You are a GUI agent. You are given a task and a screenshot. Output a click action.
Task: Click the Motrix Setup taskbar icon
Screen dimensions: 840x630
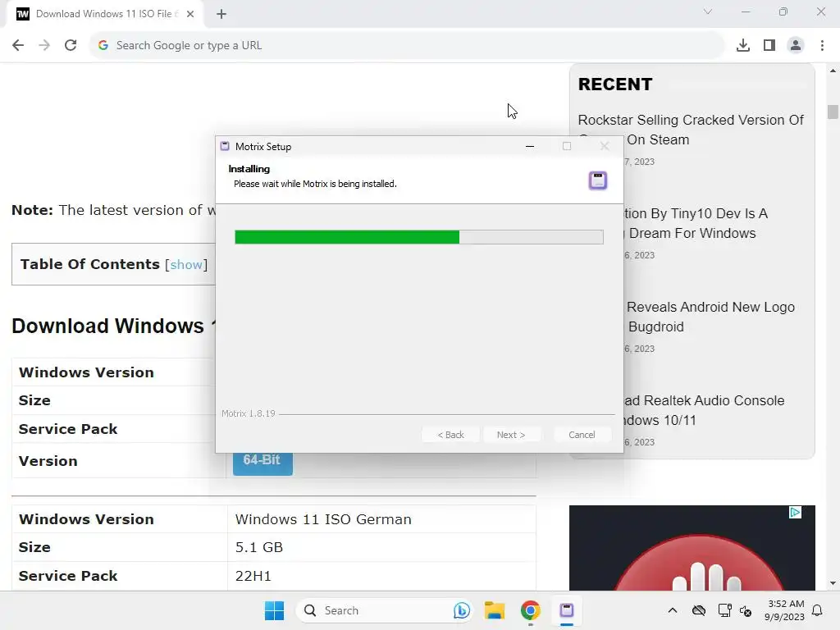point(566,610)
